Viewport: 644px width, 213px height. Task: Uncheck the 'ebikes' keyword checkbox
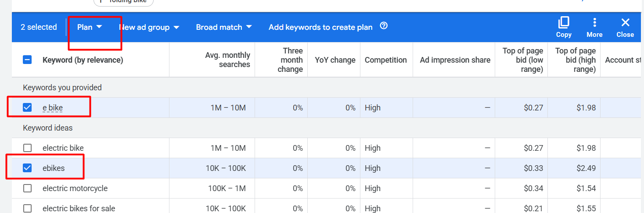[27, 168]
